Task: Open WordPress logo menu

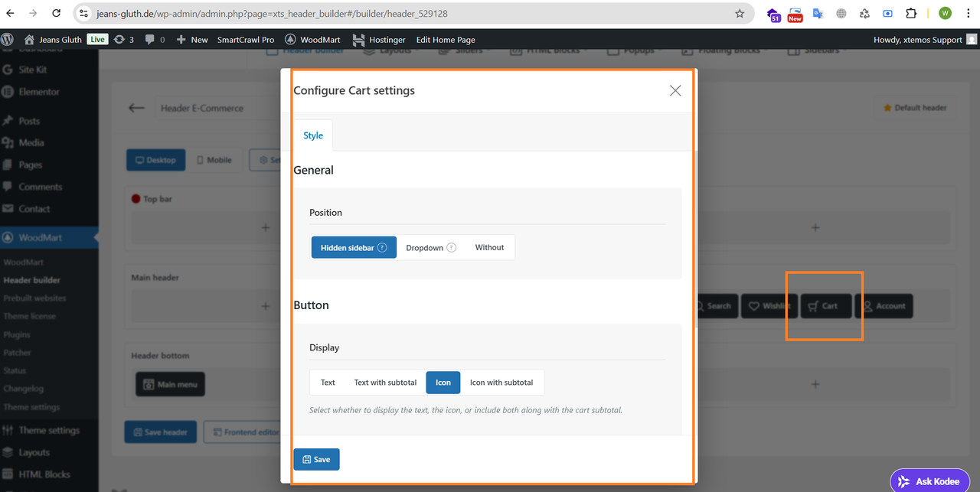Action: [8, 40]
